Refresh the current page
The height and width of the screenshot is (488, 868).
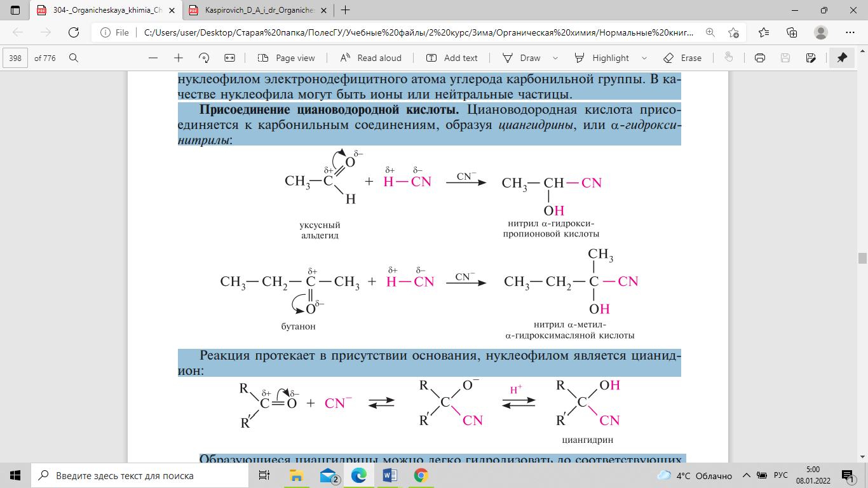(73, 32)
